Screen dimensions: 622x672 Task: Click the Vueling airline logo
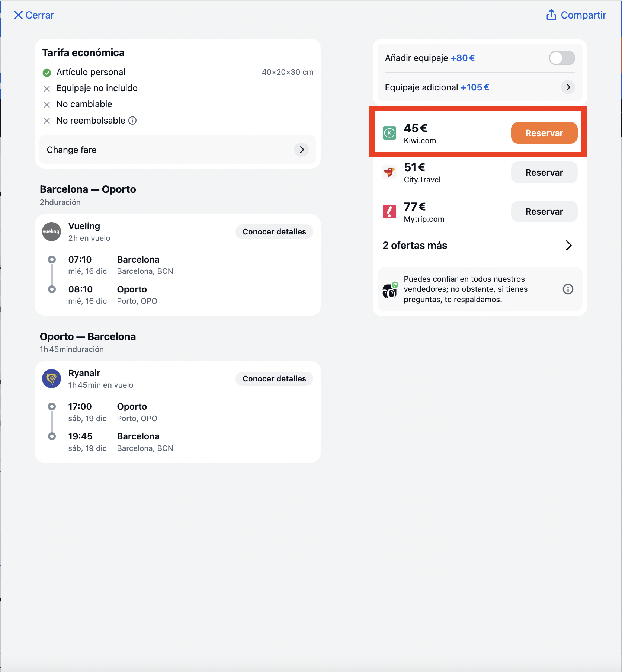coord(51,231)
